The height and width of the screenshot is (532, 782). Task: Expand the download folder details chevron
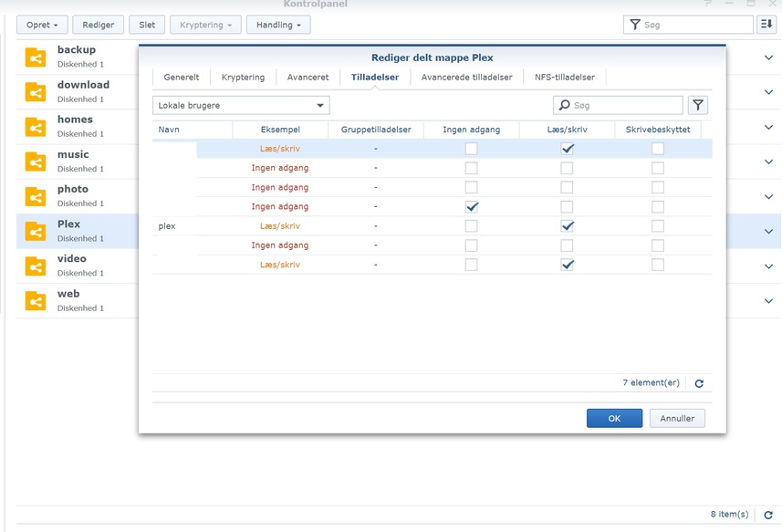[x=768, y=92]
